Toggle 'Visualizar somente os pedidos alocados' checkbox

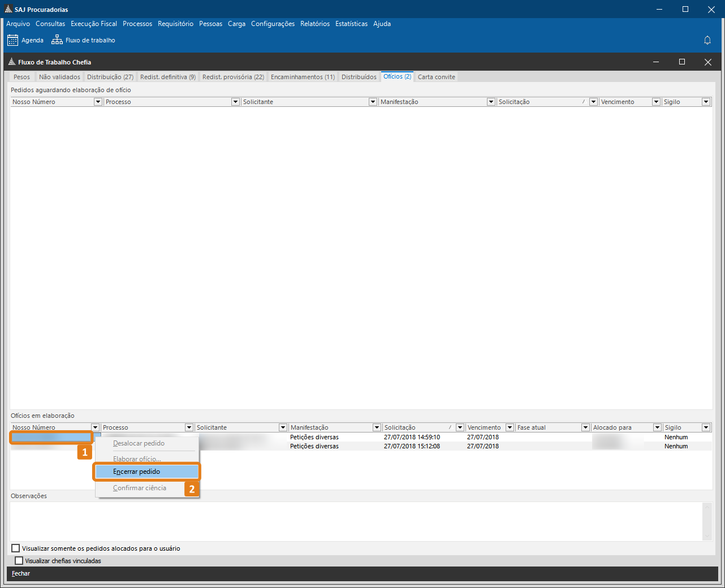click(16, 548)
